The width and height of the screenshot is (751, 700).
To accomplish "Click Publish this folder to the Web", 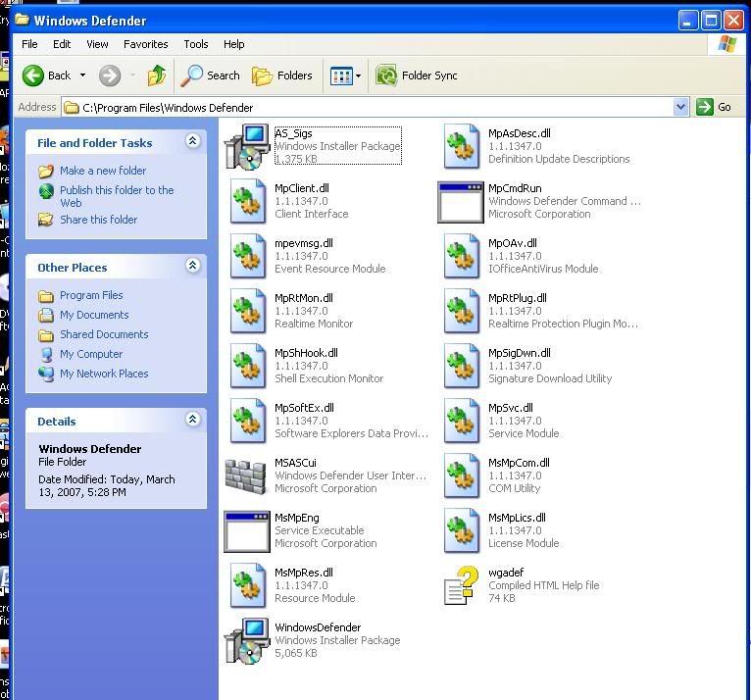I will coord(117,196).
